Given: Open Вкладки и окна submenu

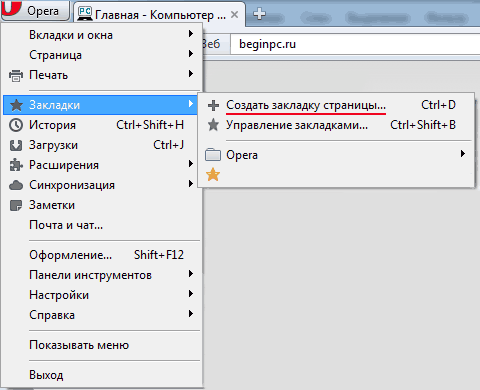Looking at the screenshot, I should tap(102, 35).
